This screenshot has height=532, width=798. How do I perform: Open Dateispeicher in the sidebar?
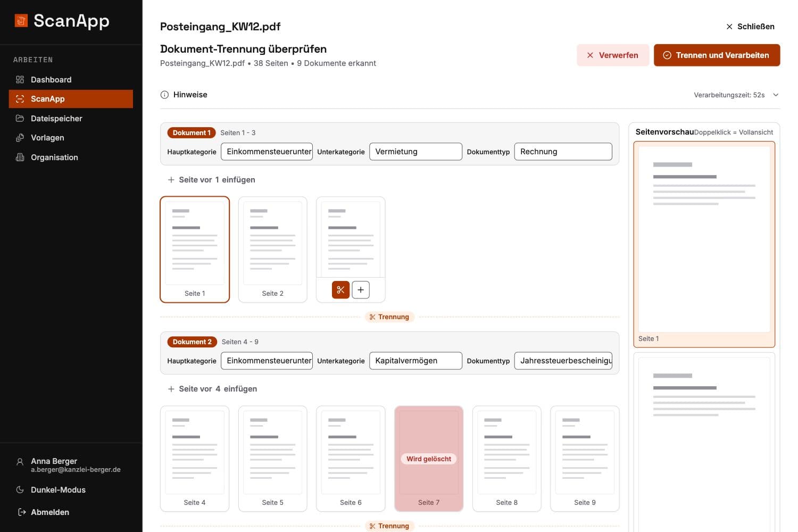pyautogui.click(x=71, y=119)
